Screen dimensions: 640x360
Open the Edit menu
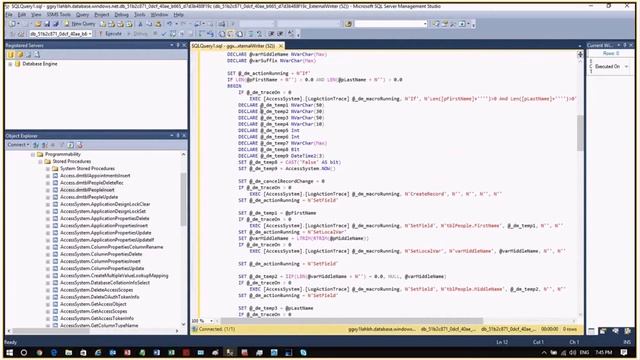[22, 15]
